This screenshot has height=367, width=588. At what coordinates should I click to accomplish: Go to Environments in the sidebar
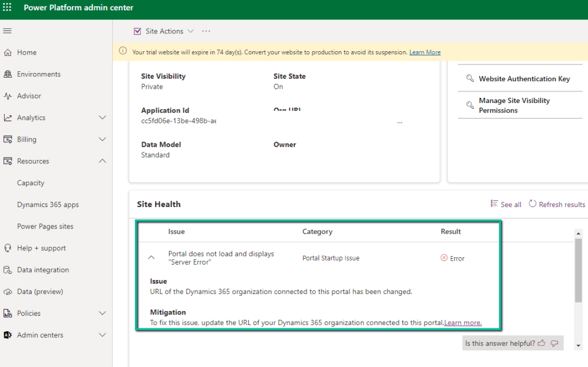coord(39,74)
